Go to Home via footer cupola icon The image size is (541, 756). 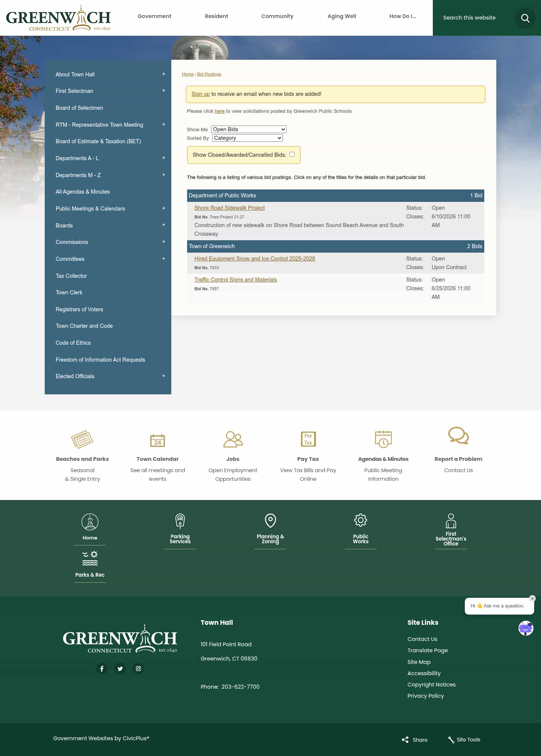[90, 522]
